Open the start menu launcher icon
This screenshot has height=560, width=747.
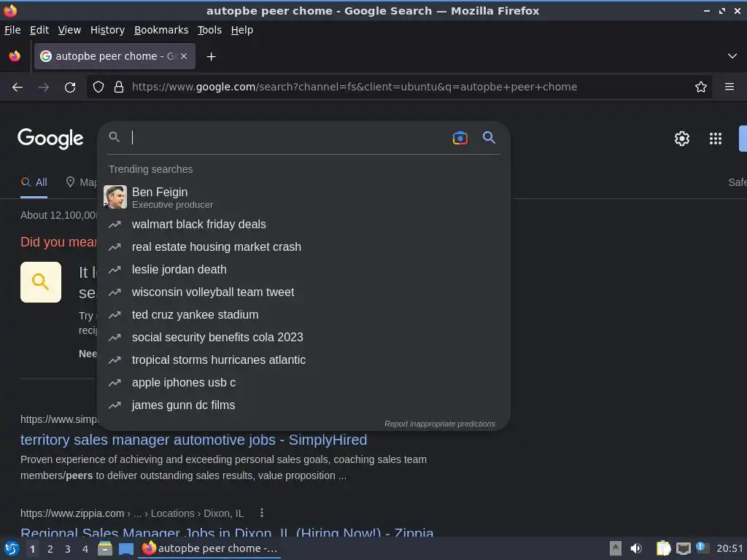point(12,548)
